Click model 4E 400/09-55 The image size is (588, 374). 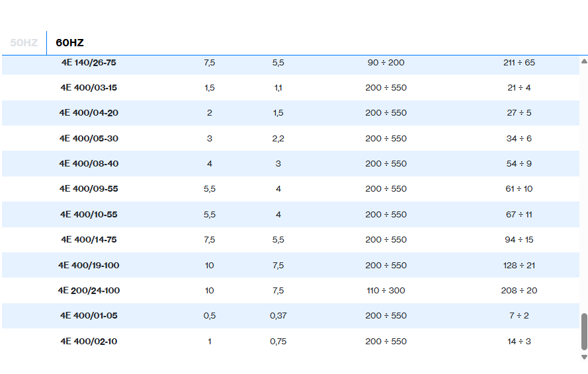pyautogui.click(x=89, y=189)
